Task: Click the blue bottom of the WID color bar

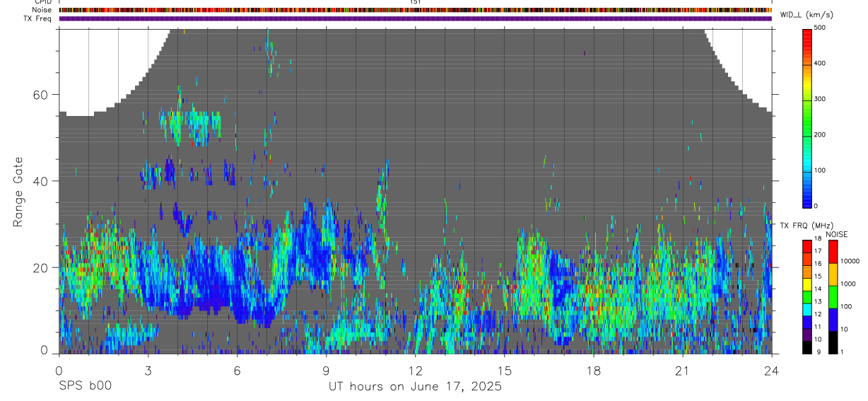Action: click(807, 200)
